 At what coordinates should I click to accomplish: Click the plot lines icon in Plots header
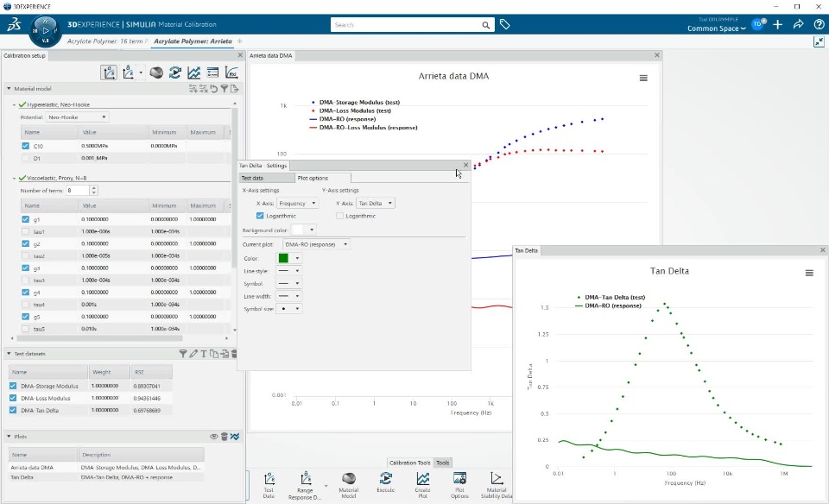click(x=235, y=437)
